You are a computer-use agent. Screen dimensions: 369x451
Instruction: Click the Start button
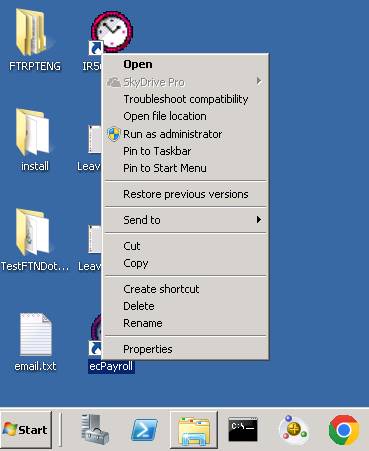[26, 430]
